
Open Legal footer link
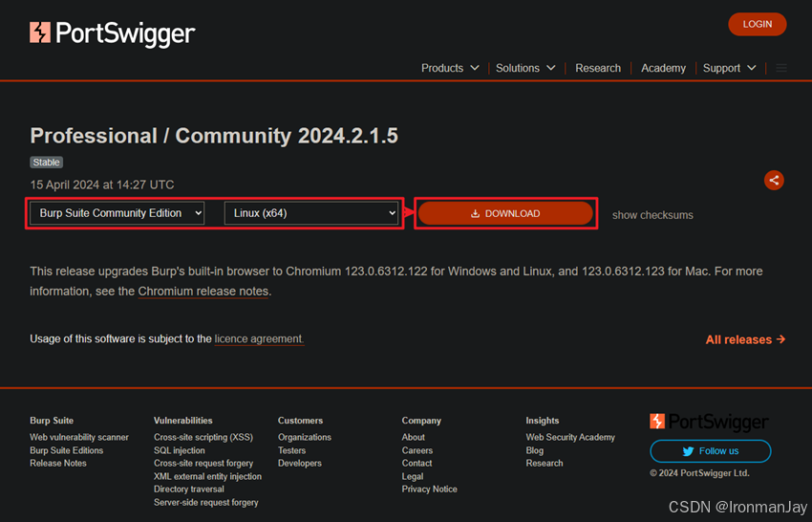[x=413, y=476]
